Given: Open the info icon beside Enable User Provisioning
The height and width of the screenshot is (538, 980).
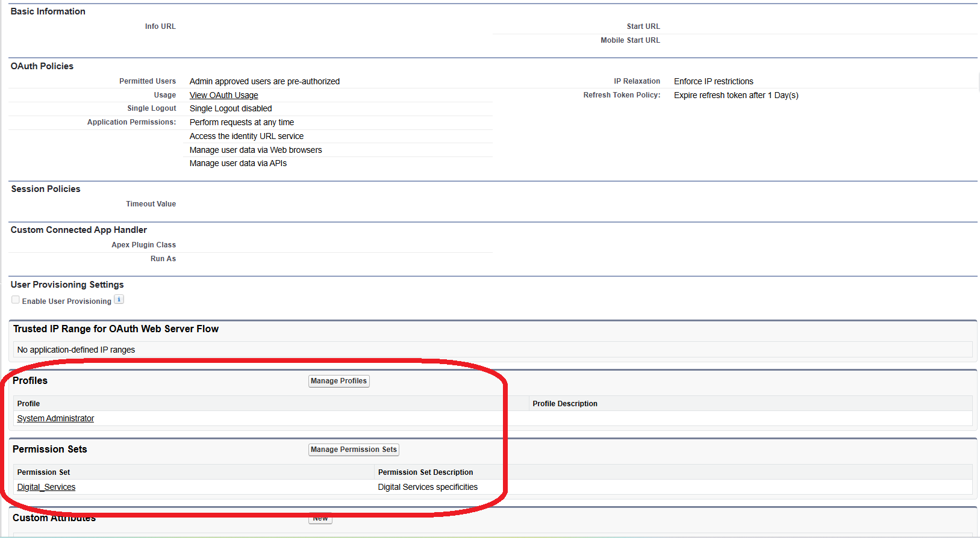Looking at the screenshot, I should (119, 300).
